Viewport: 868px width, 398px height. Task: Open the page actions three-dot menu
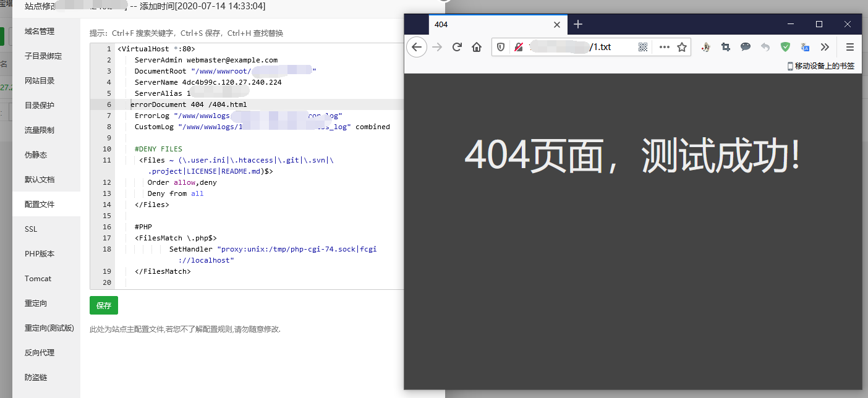tap(665, 47)
